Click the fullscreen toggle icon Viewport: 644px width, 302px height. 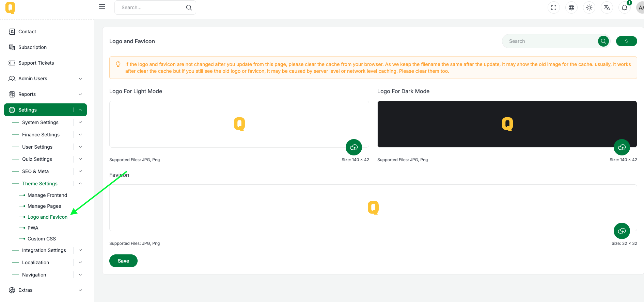[554, 7]
